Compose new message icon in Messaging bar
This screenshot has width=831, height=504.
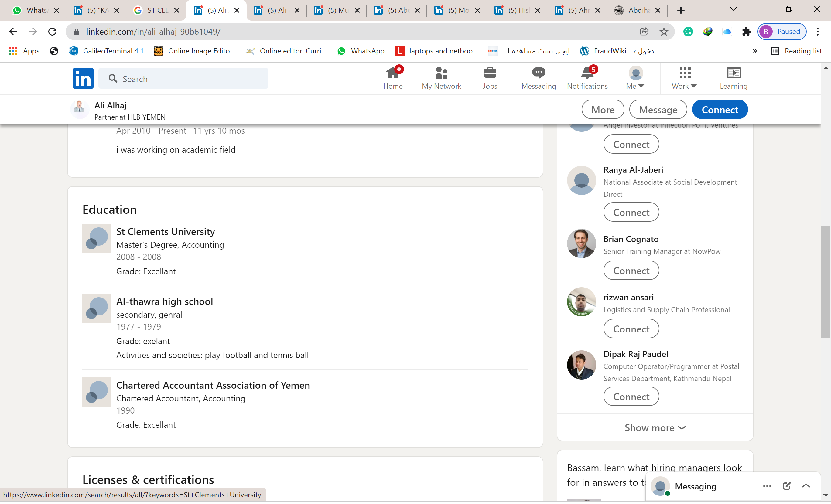[786, 486]
